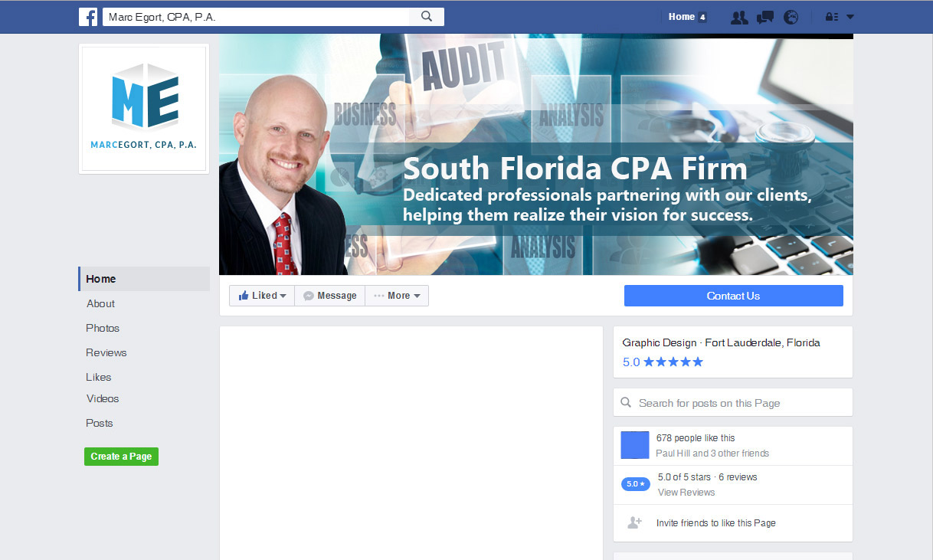Click the green Create a Page button
The image size is (933, 560).
point(121,457)
